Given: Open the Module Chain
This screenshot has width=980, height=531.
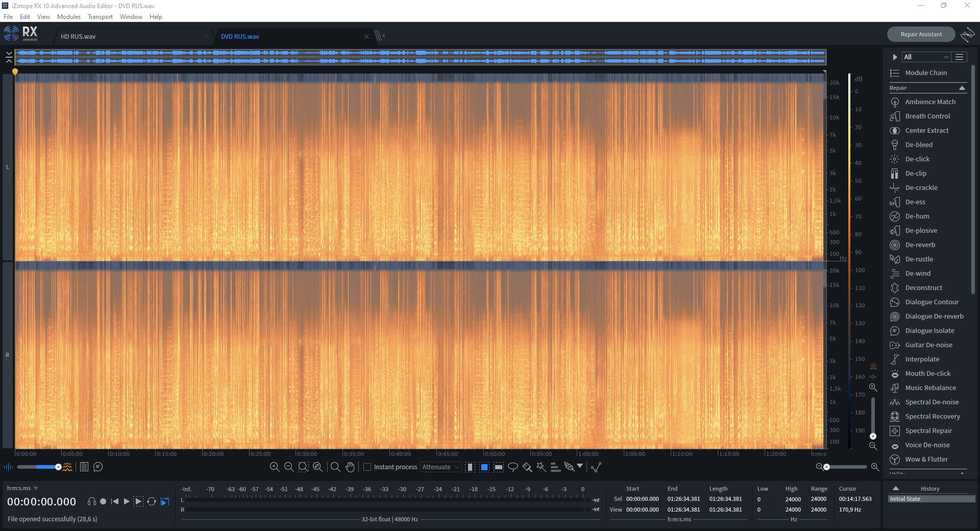Looking at the screenshot, I should click(x=925, y=73).
